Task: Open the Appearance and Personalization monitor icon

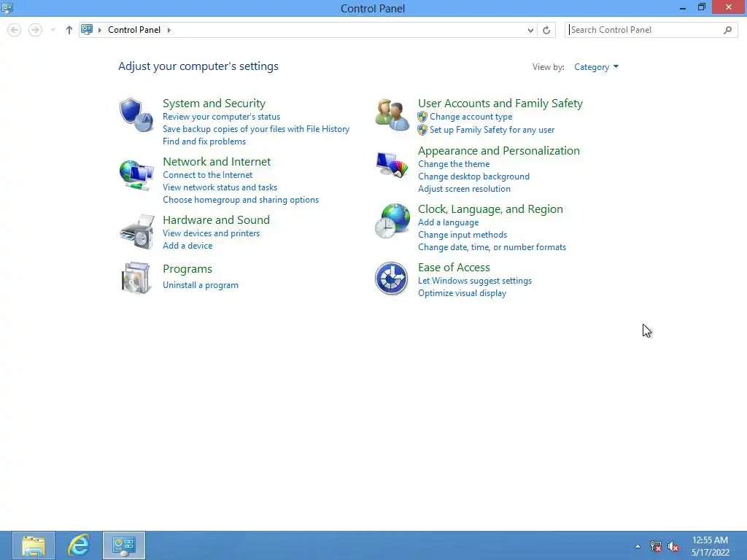Action: (392, 166)
